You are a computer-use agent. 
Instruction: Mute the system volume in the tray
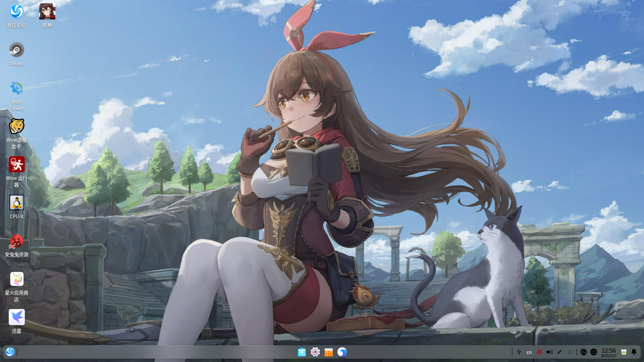click(549, 352)
